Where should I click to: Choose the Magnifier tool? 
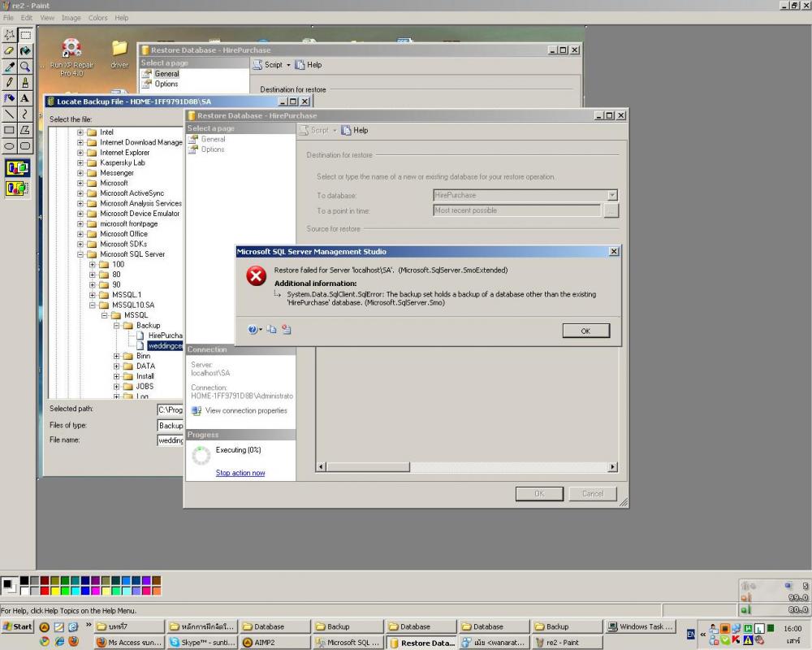(x=25, y=67)
